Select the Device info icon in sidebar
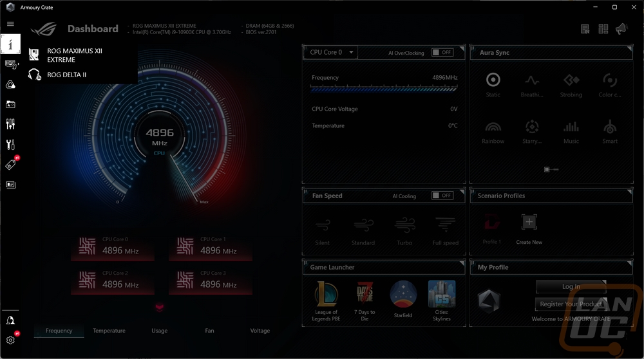Screen dimensions: 644x359 10,44
